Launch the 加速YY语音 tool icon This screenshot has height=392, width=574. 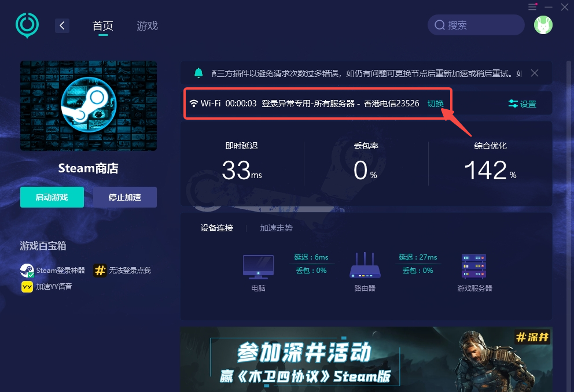tap(27, 287)
